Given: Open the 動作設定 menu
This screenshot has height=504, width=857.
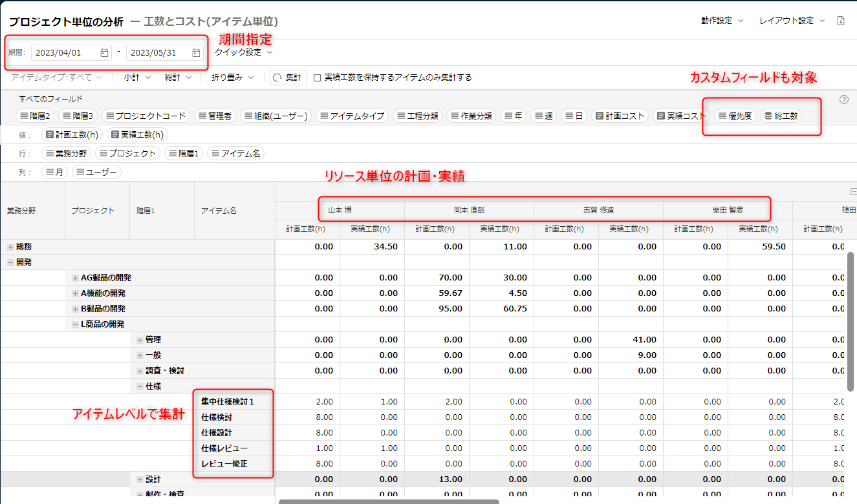Looking at the screenshot, I should (x=722, y=21).
